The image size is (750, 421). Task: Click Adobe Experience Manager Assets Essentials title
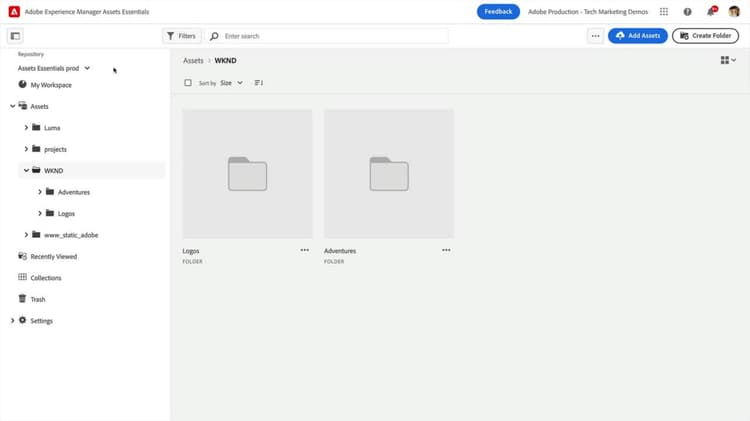[x=87, y=12]
